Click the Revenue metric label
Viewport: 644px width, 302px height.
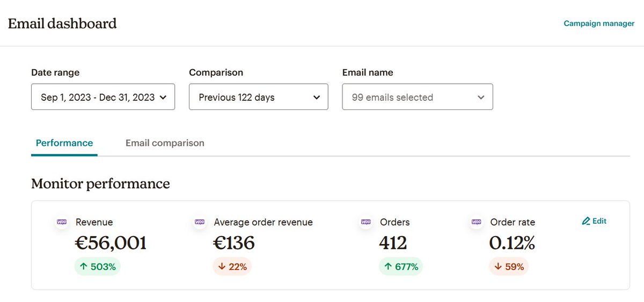(94, 222)
